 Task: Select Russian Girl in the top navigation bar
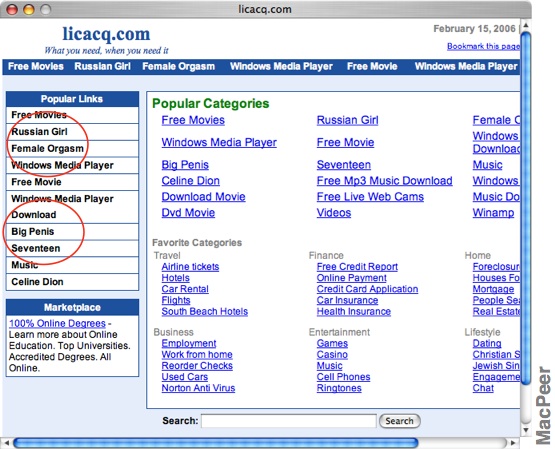pyautogui.click(x=102, y=67)
